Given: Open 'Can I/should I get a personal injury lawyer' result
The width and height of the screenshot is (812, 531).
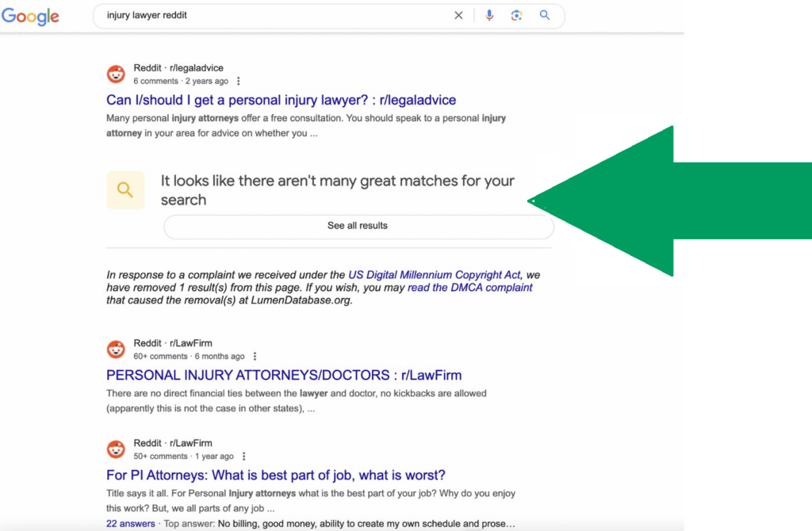Looking at the screenshot, I should [282, 100].
